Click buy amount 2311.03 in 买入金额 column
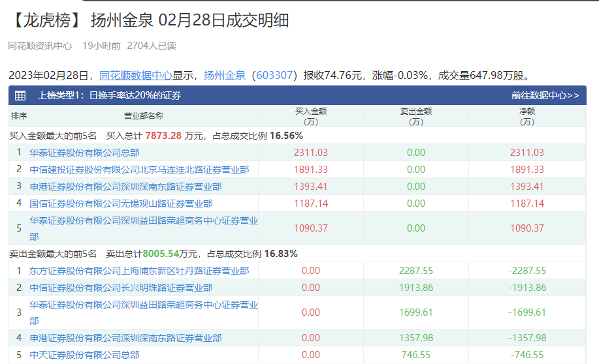This screenshot has width=599, height=364. click(x=311, y=153)
